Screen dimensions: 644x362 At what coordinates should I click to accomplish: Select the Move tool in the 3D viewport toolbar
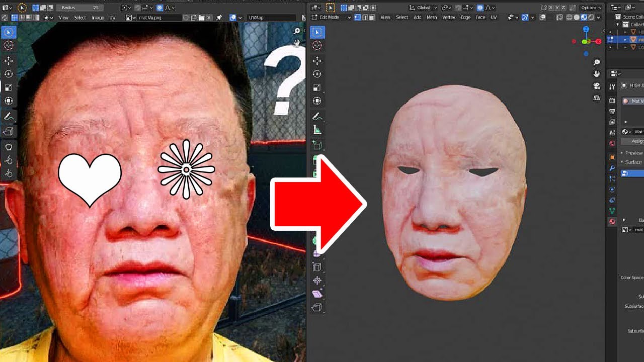tap(317, 61)
